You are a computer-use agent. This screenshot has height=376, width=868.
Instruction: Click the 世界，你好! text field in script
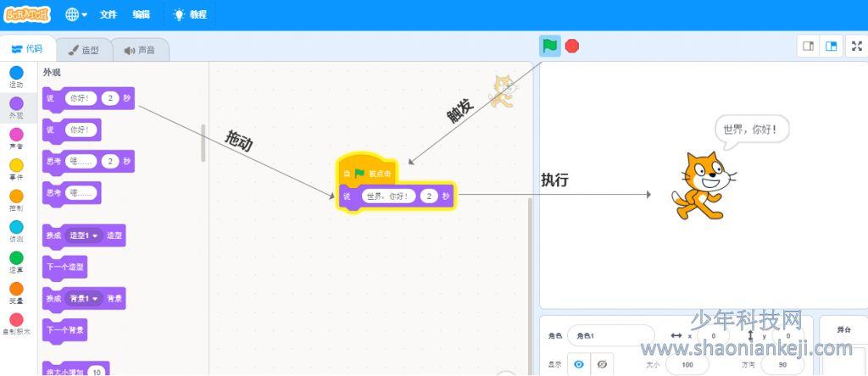click(x=388, y=196)
